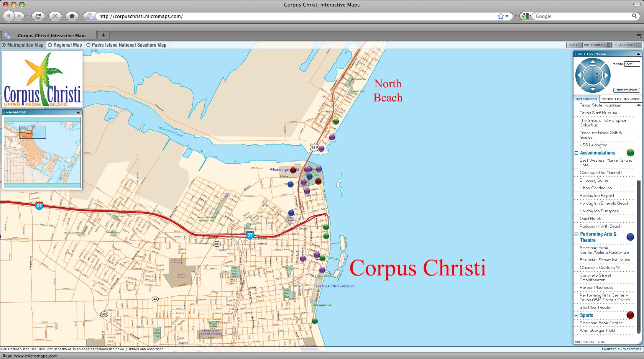Select Harbor Playhouse in the list

596,287
